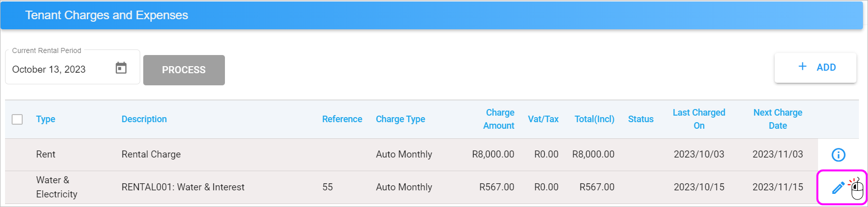Image resolution: width=868 pixels, height=207 pixels.
Task: Open the calendar picker icon
Action: tap(121, 68)
